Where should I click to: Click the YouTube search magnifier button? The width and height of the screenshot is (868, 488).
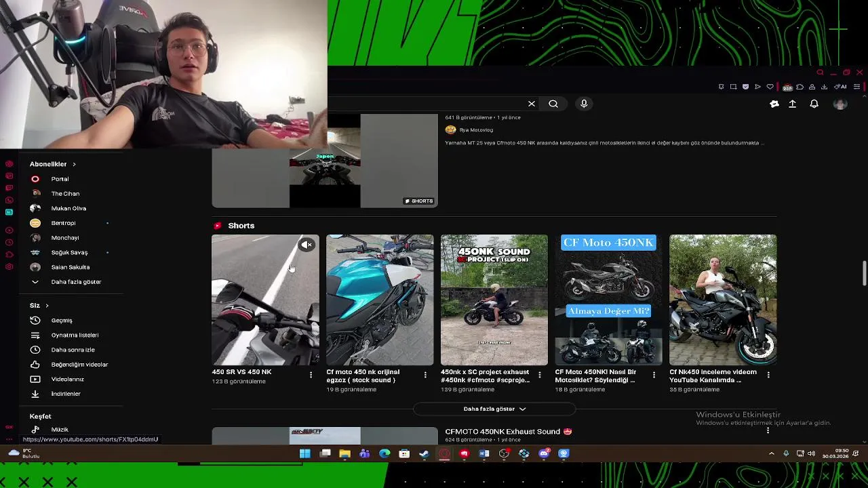(x=553, y=104)
